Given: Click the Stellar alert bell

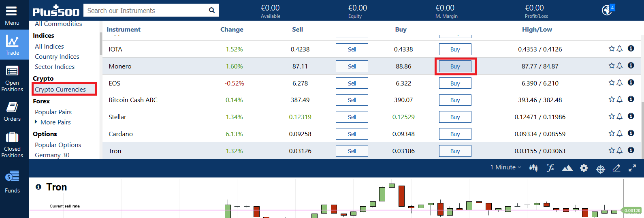Looking at the screenshot, I should [619, 116].
